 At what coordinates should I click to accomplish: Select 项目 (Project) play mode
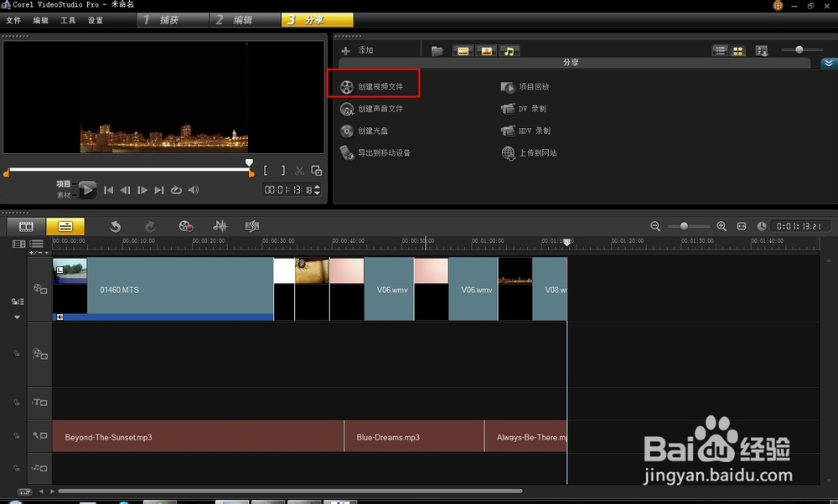[x=63, y=183]
